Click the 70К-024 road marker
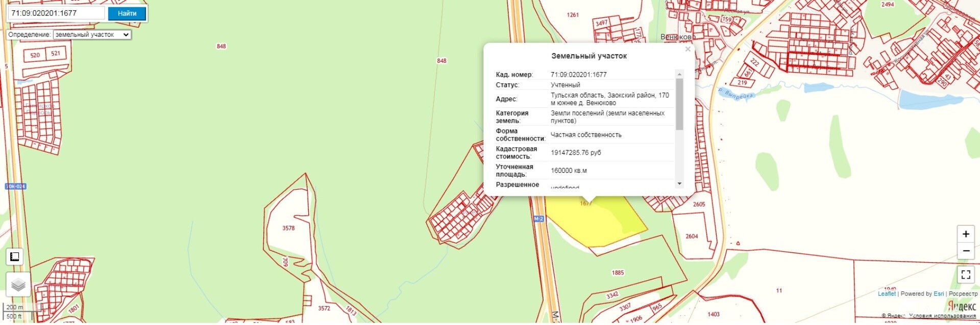The height and width of the screenshot is (325, 980). [15, 187]
